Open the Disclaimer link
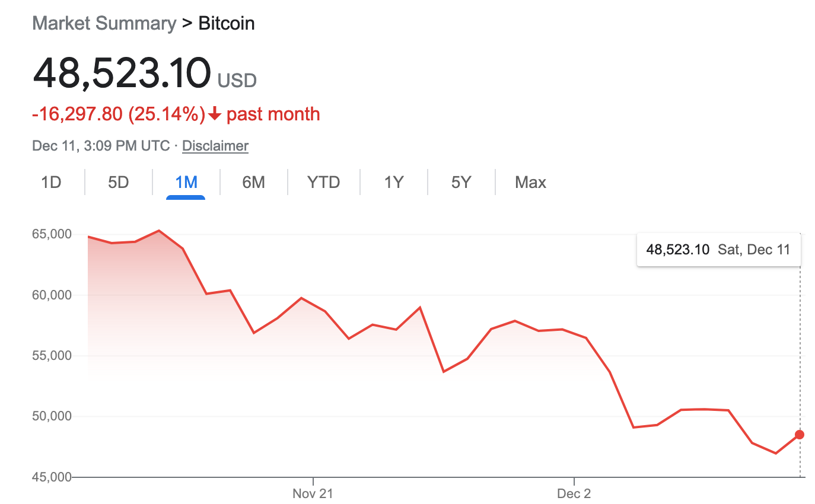The height and width of the screenshot is (504, 815). (215, 146)
